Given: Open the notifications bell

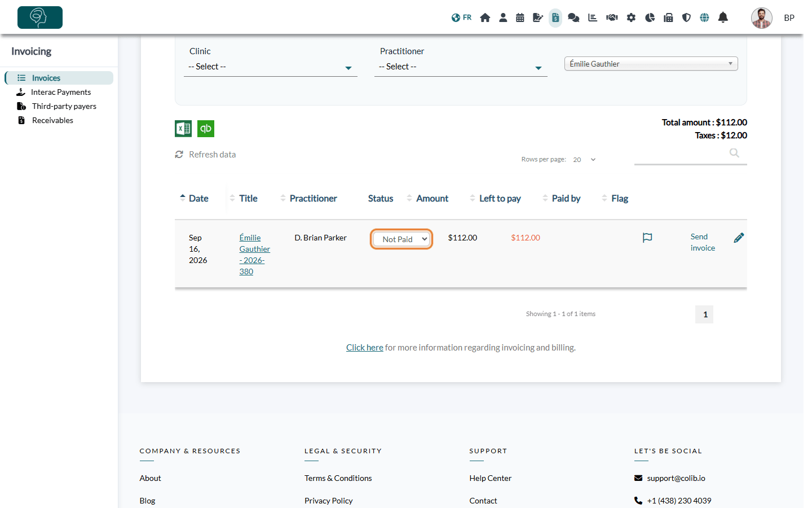Looking at the screenshot, I should point(723,17).
